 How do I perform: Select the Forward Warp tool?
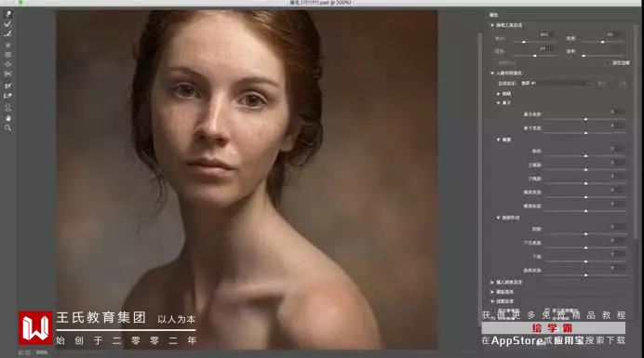[x=7, y=14]
